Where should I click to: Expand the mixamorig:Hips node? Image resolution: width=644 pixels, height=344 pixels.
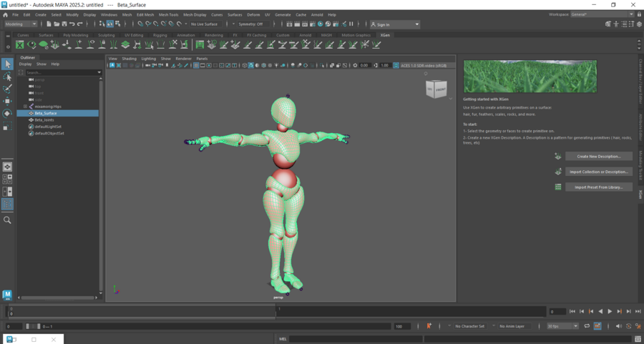25,107
